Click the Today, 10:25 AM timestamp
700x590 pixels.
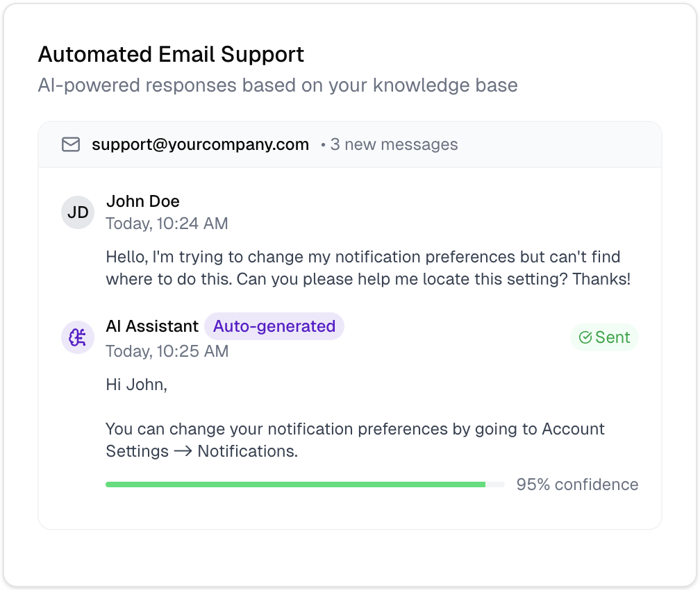pos(167,351)
